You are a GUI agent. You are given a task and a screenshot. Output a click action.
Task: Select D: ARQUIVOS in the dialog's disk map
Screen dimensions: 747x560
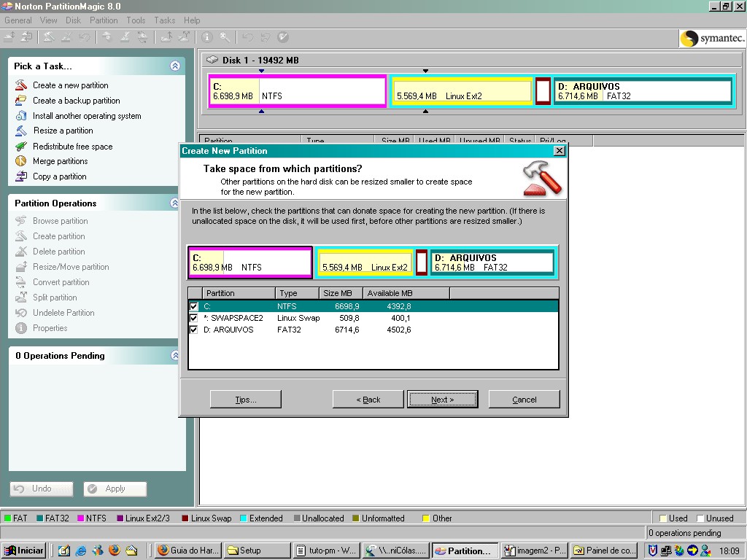[492, 262]
